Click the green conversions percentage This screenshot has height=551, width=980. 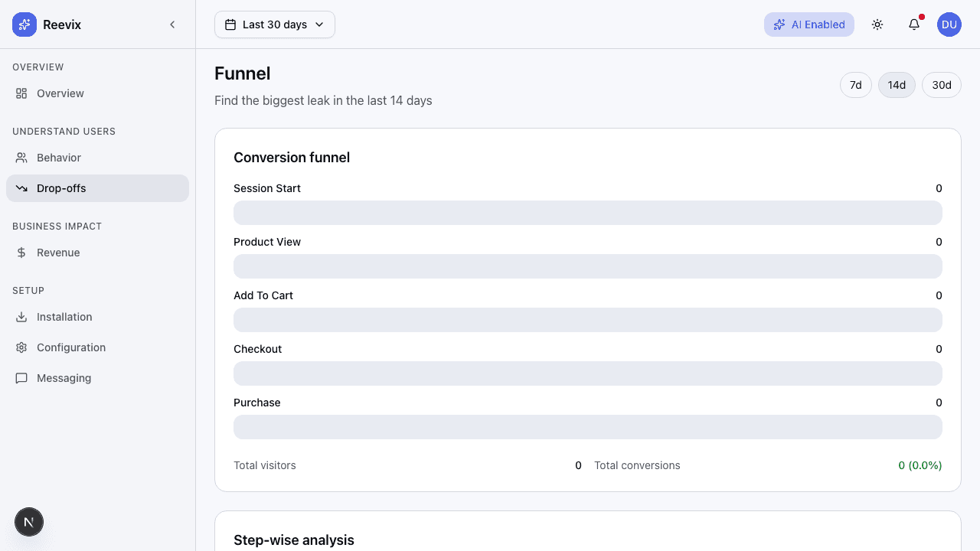[920, 465]
